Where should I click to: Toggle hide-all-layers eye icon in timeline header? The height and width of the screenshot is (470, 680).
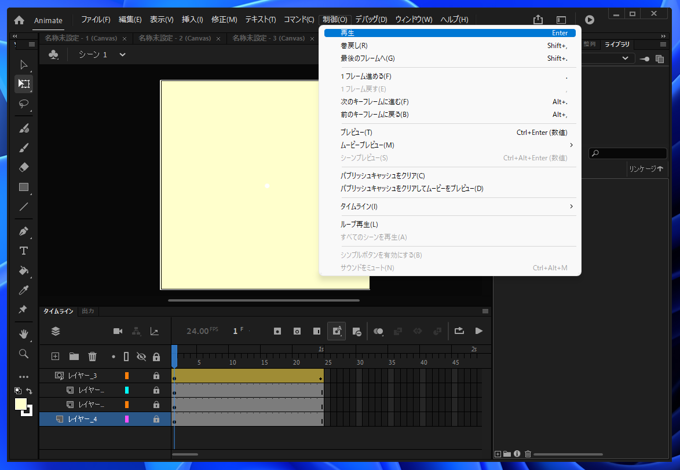pos(141,356)
